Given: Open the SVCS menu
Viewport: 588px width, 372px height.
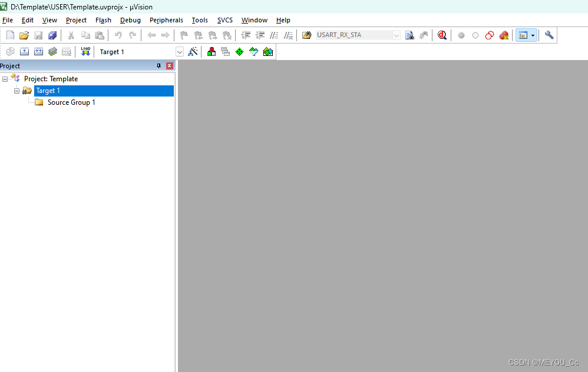Looking at the screenshot, I should pyautogui.click(x=225, y=20).
